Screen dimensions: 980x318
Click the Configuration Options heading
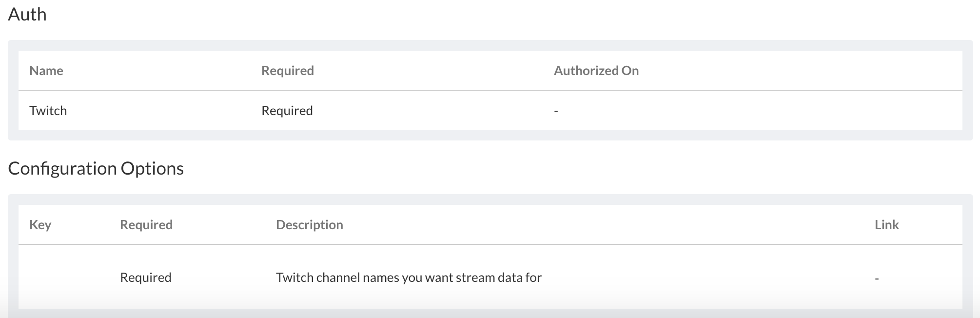pyautogui.click(x=96, y=169)
